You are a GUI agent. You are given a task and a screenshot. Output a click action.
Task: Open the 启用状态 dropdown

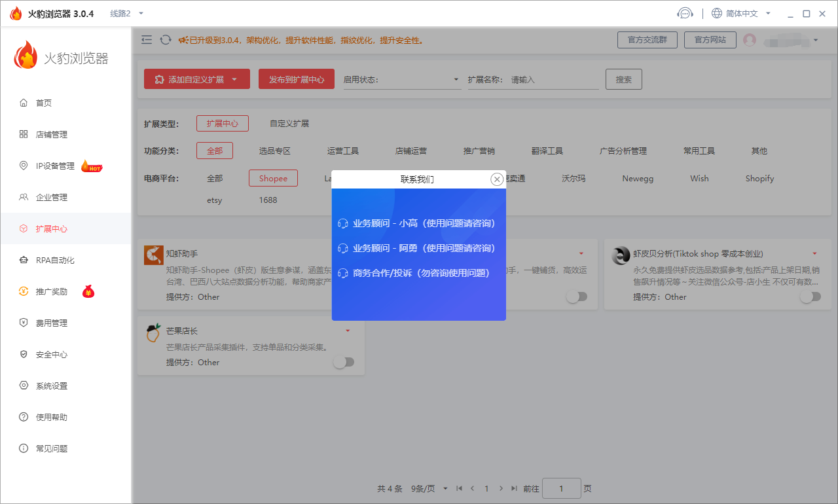click(x=402, y=80)
